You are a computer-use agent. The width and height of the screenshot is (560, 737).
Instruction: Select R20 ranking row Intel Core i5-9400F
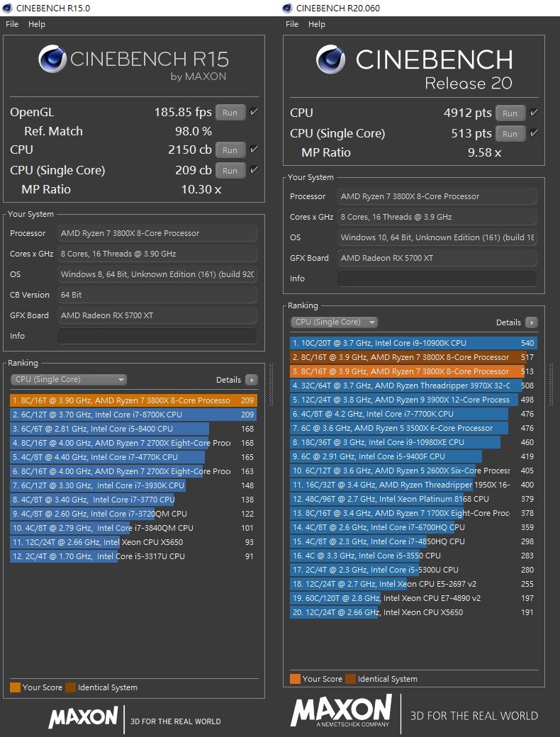click(x=414, y=456)
